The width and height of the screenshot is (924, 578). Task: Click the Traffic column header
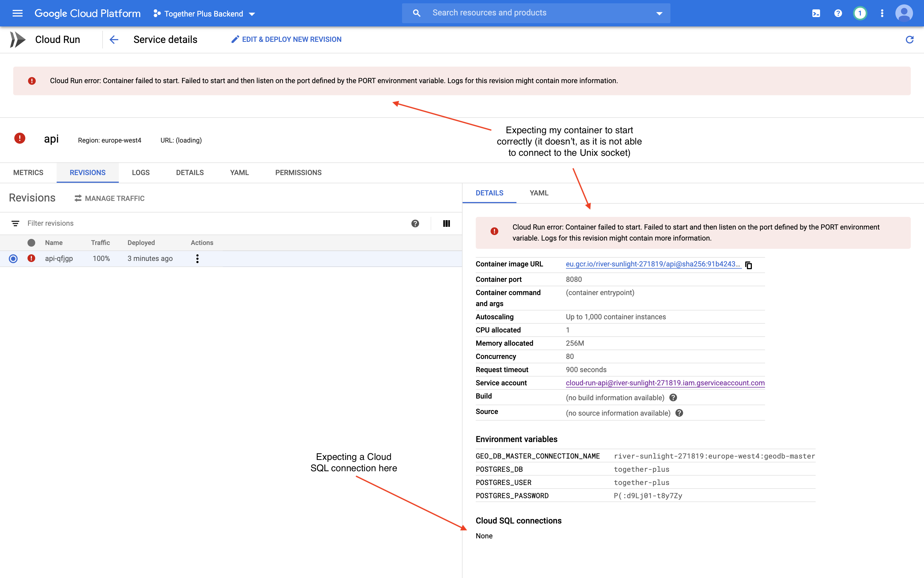point(100,243)
